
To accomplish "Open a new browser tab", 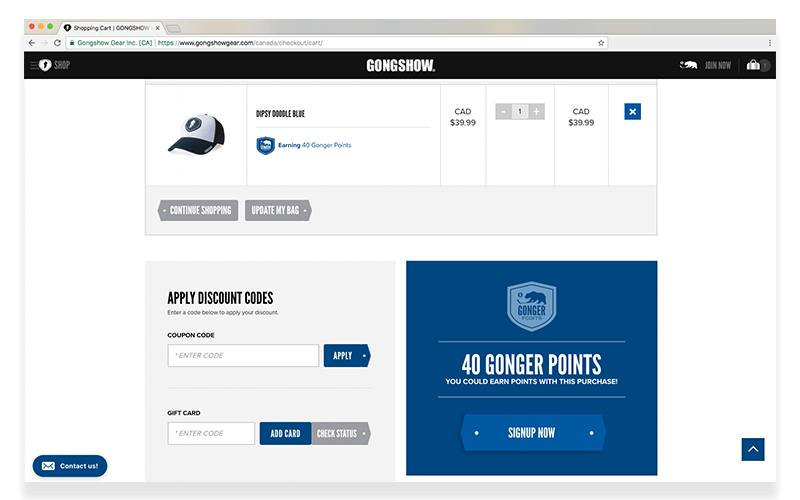I will 173,28.
